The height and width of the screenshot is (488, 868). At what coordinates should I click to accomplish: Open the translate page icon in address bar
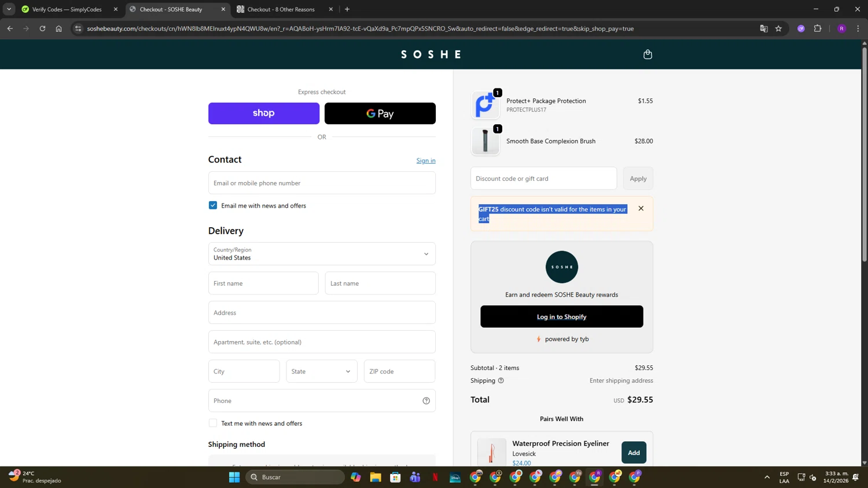point(763,28)
